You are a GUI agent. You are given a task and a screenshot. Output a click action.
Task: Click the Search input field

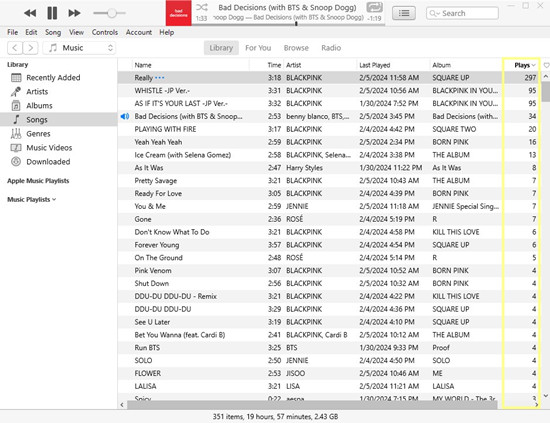(462, 13)
